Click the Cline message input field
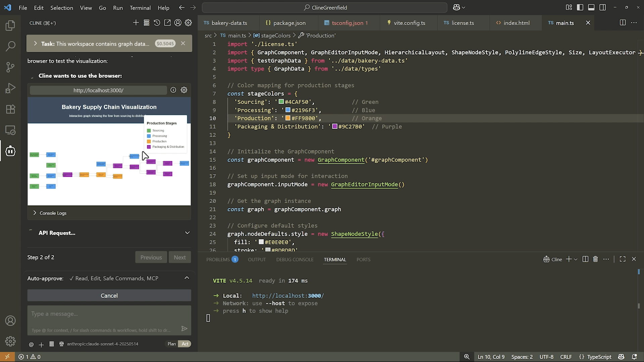Image resolution: width=644 pixels, height=362 pixels. pyautogui.click(x=101, y=315)
